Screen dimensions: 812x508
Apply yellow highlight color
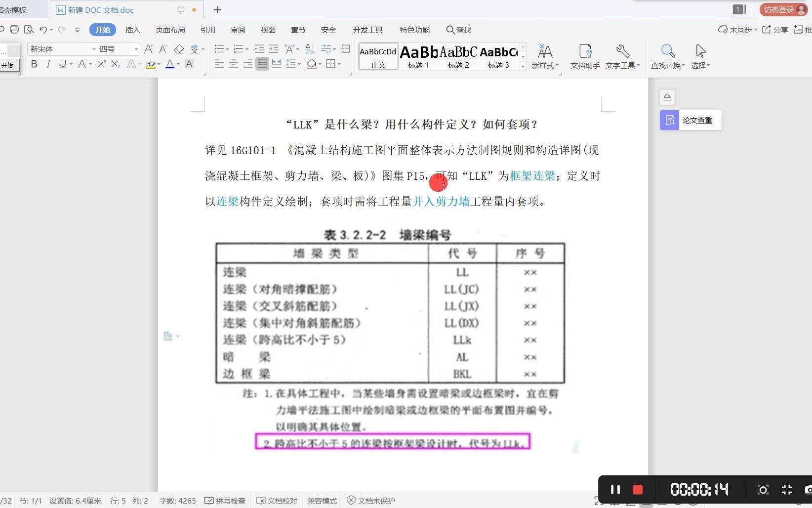point(151,64)
